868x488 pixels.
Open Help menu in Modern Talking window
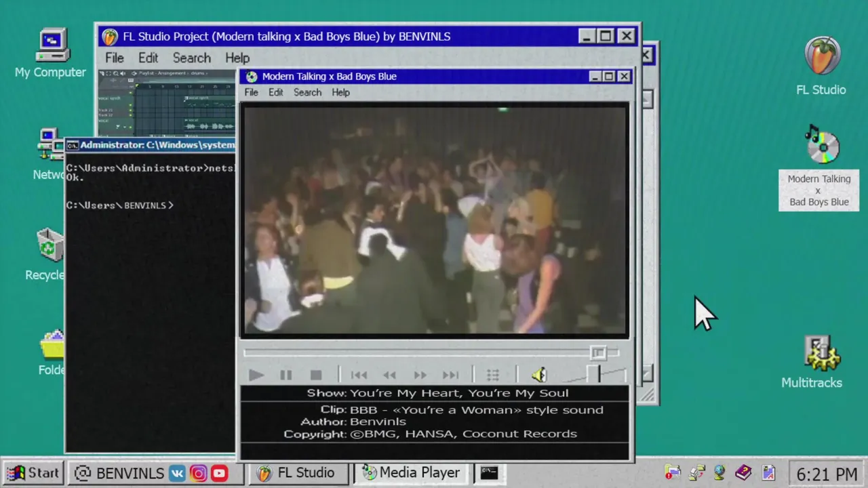coord(340,92)
